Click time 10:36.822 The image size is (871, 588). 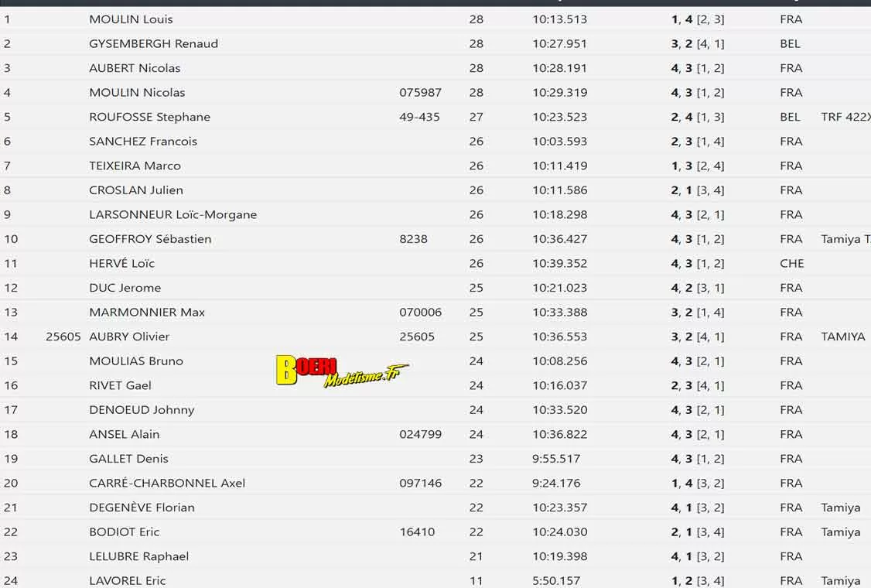coord(559,435)
